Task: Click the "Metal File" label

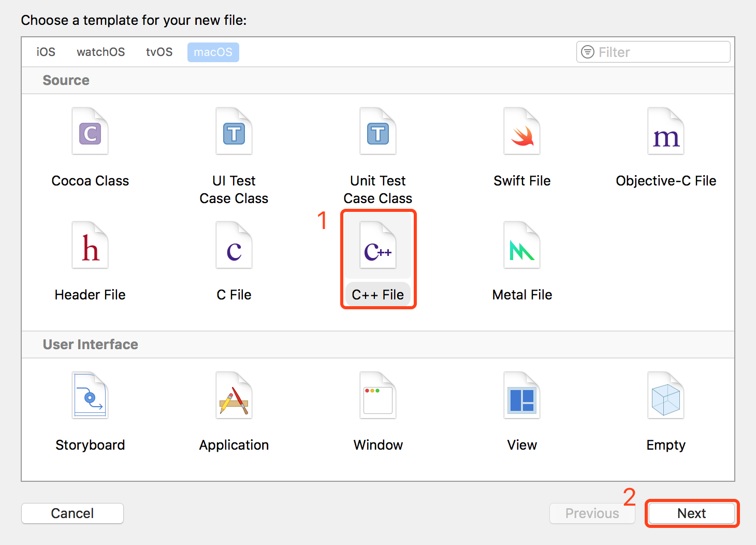Action: click(x=522, y=295)
